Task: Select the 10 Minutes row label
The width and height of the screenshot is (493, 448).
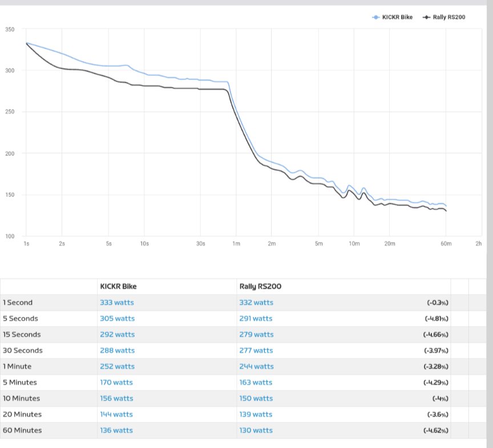Action: (21, 398)
